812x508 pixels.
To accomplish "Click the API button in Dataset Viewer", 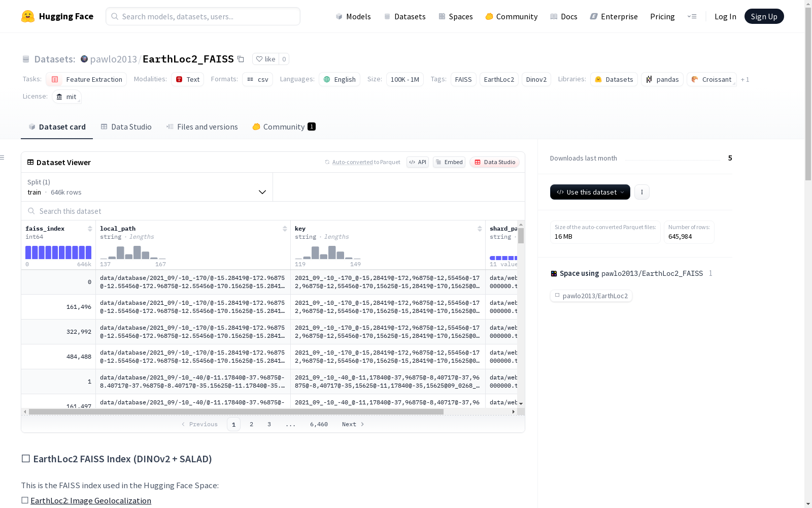I will point(418,162).
